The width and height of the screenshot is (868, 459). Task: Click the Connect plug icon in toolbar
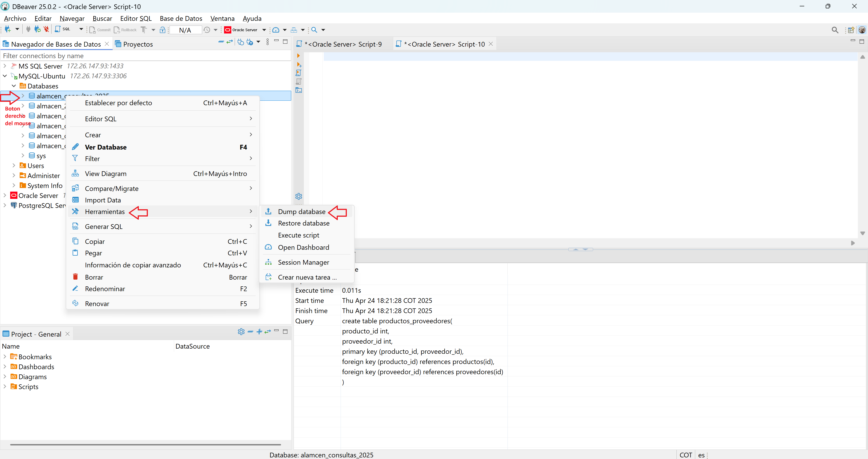click(28, 29)
